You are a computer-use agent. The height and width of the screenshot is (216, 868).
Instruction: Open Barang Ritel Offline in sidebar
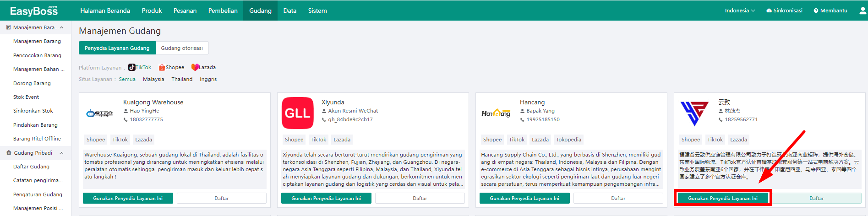(x=37, y=139)
